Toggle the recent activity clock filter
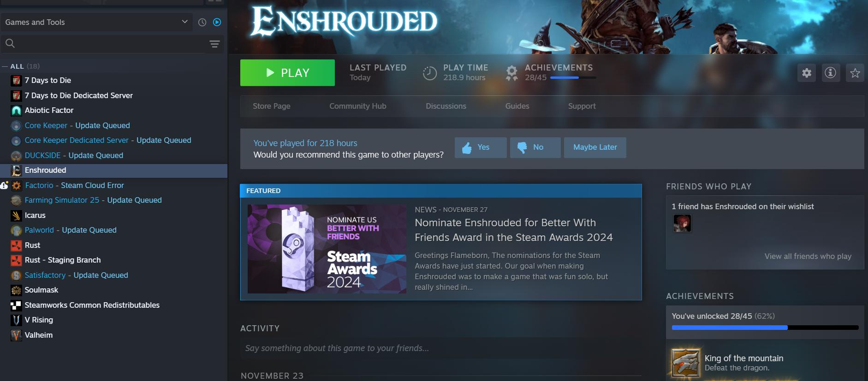The image size is (868, 381). (202, 22)
